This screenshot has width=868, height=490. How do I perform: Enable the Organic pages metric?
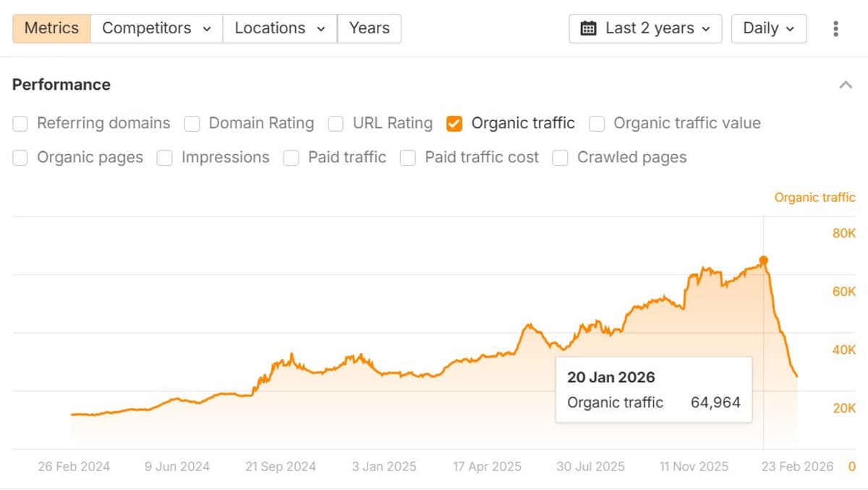[20, 158]
